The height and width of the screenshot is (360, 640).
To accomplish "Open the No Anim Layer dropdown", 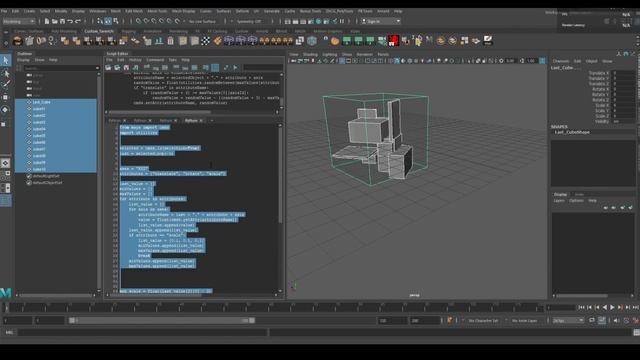I will [x=524, y=321].
